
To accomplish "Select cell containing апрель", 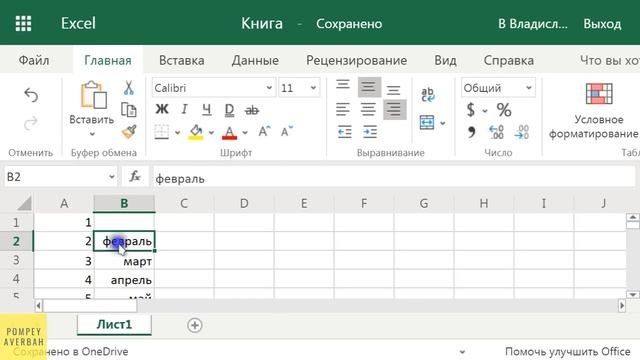I will click(x=124, y=279).
